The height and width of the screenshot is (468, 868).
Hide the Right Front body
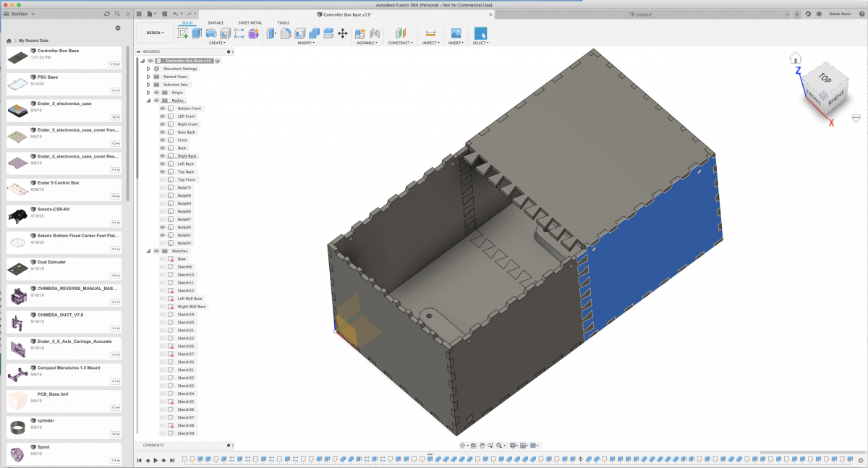tap(163, 124)
